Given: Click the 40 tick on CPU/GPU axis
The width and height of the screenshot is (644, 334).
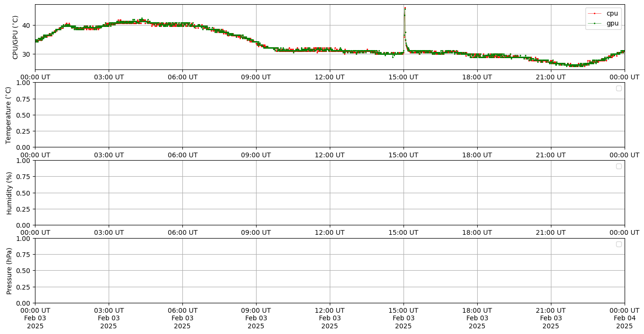Looking at the screenshot, I should 27,26.
